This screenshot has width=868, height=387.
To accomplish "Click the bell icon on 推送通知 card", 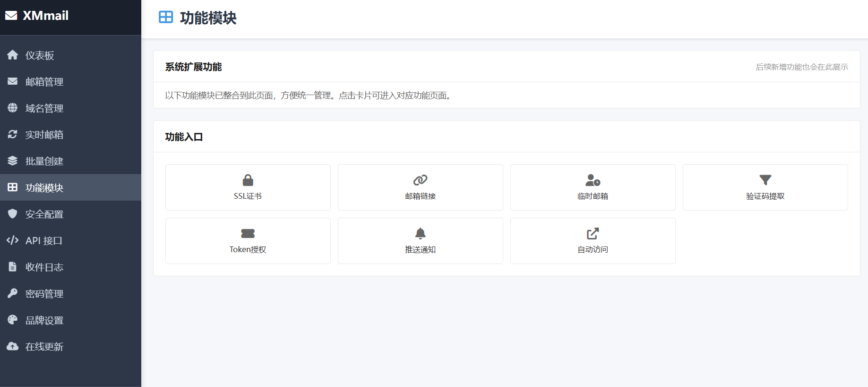I will [x=421, y=234].
